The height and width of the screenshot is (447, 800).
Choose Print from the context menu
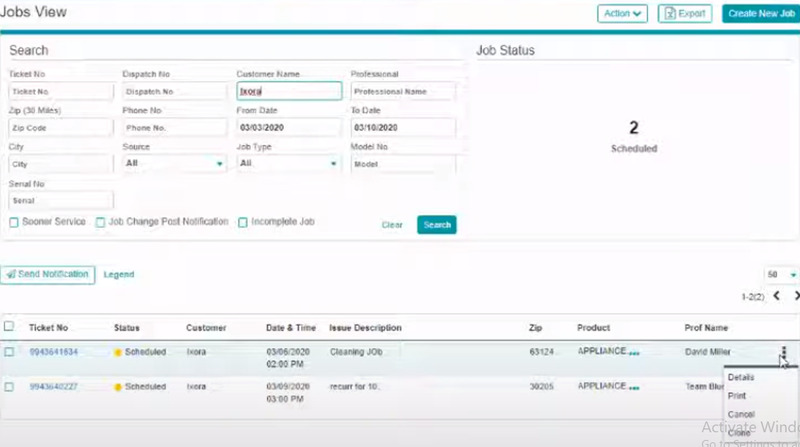[x=737, y=396]
